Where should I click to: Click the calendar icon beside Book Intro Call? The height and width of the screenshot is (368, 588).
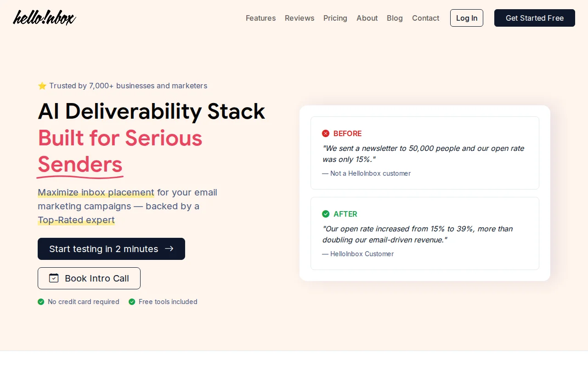(54, 278)
